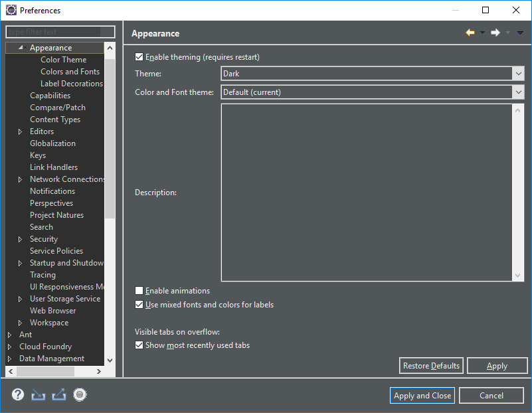Screen dimensions: 532x413
Task: Click Apply and Close
Action: 422,395
